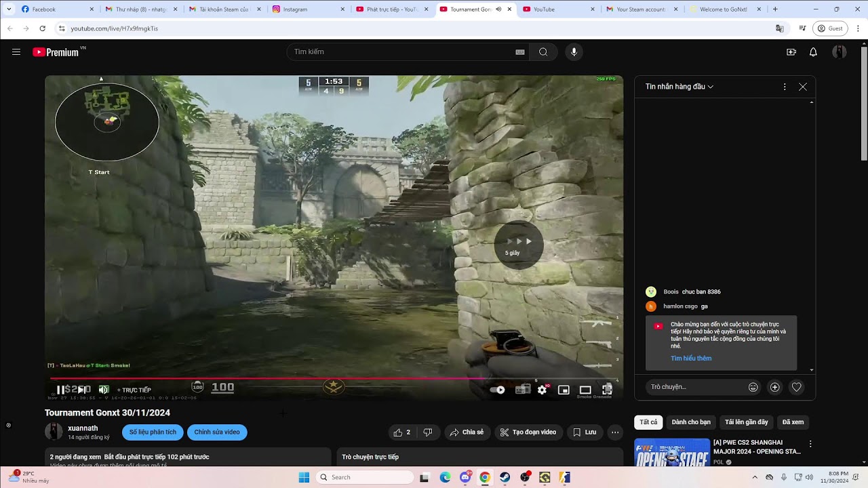This screenshot has height=488, width=868.
Task: Open xuannath channel avatar
Action: [x=54, y=432]
